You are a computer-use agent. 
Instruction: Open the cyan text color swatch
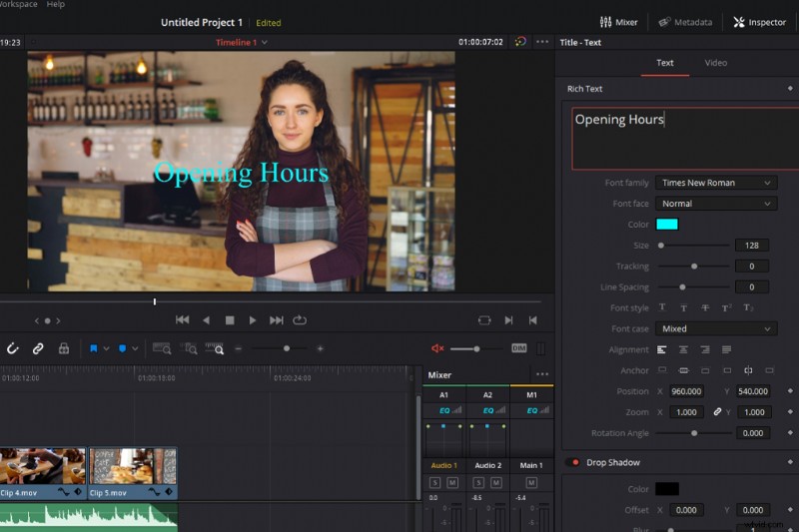point(666,225)
